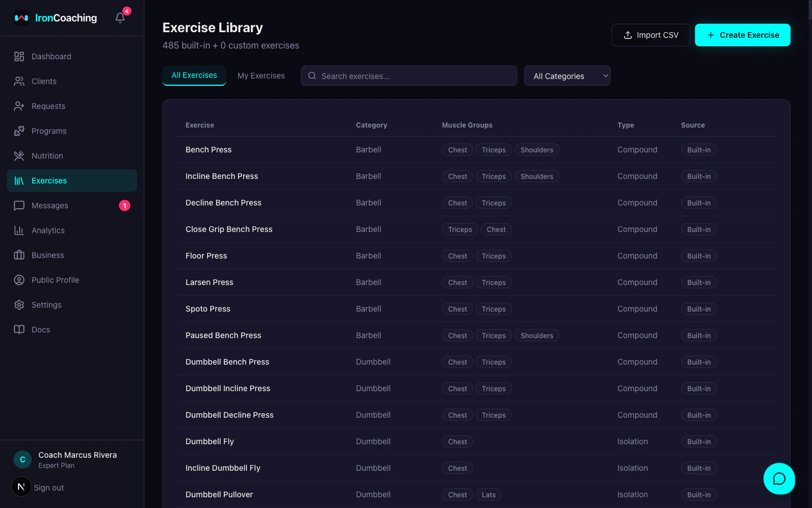Image resolution: width=812 pixels, height=508 pixels.
Task: Click the Create Exercise button
Action: (743, 35)
